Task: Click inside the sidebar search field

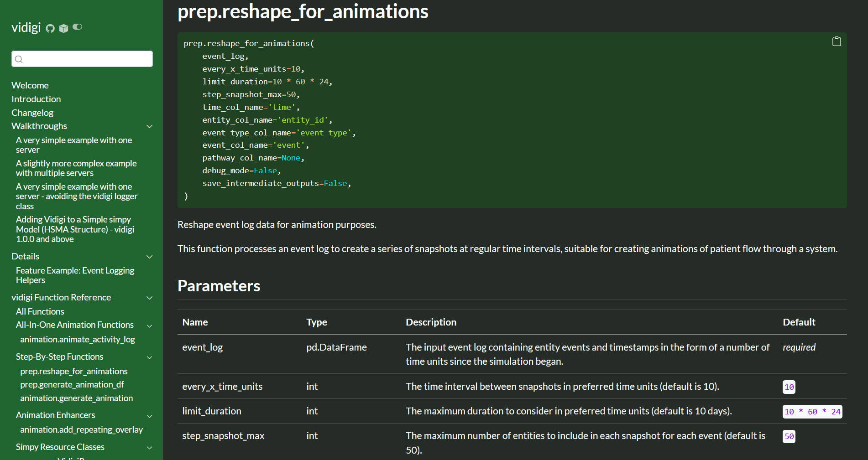Action: click(82, 59)
